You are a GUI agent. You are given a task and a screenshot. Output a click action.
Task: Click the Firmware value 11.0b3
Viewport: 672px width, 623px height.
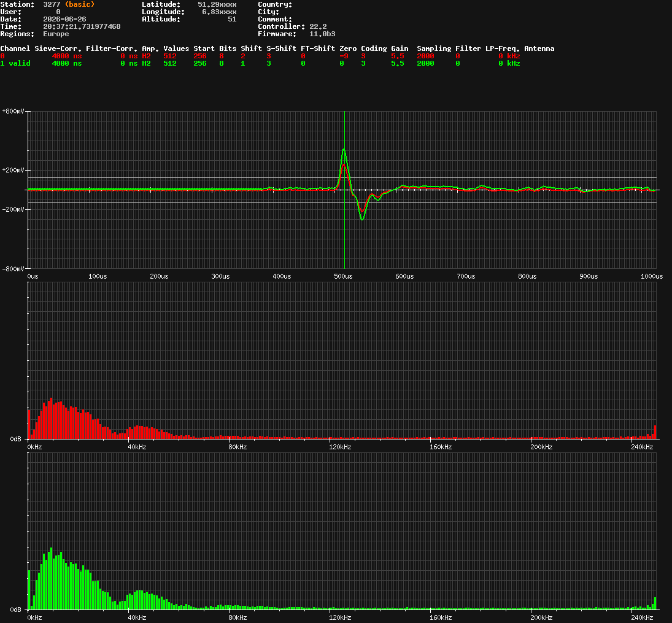pyautogui.click(x=322, y=34)
